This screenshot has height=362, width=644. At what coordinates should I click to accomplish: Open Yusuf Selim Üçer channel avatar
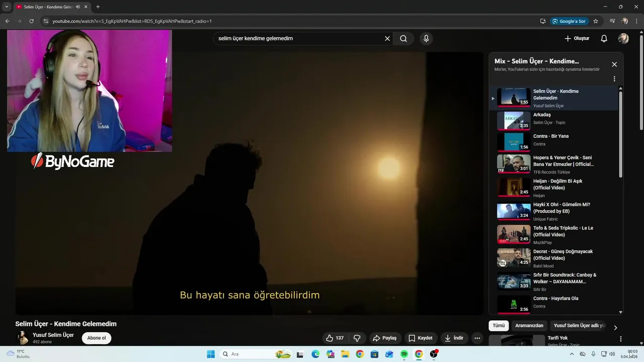[23, 338]
